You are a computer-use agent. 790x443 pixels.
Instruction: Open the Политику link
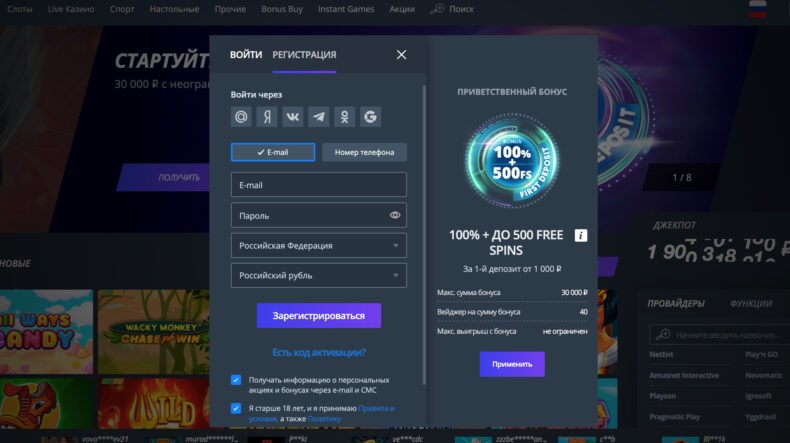click(324, 418)
